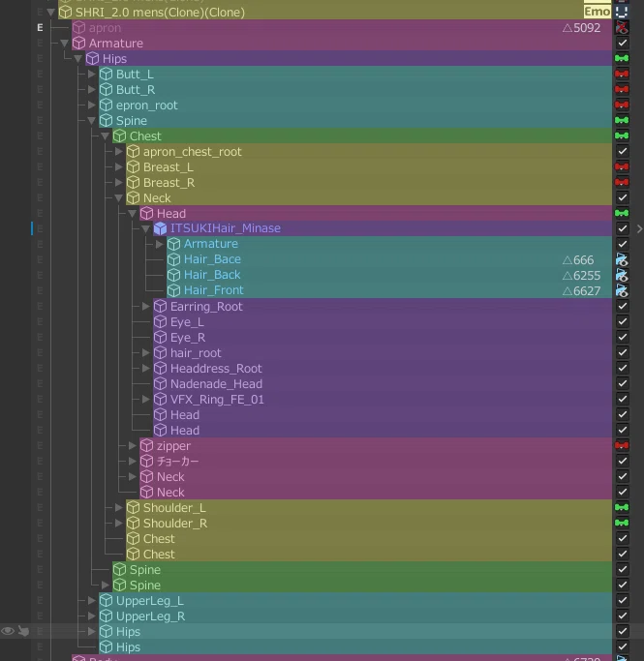Click the cube icon beside UpperLeg_L

point(106,600)
